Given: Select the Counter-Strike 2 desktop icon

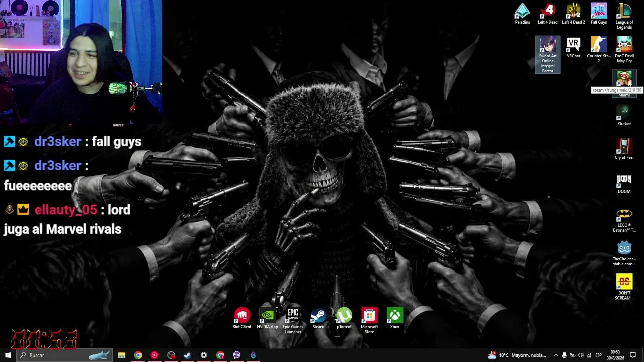Looking at the screenshot, I should [x=599, y=50].
